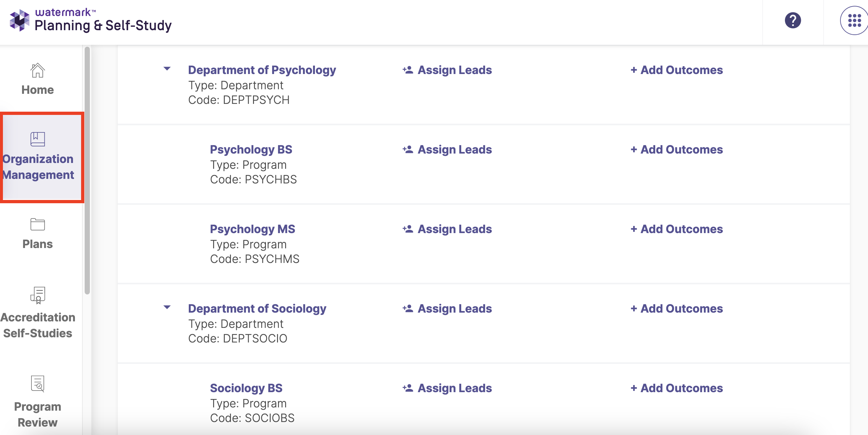Viewport: 868px width, 435px height.
Task: Add Outcomes for Department of Sociology
Action: click(x=677, y=308)
